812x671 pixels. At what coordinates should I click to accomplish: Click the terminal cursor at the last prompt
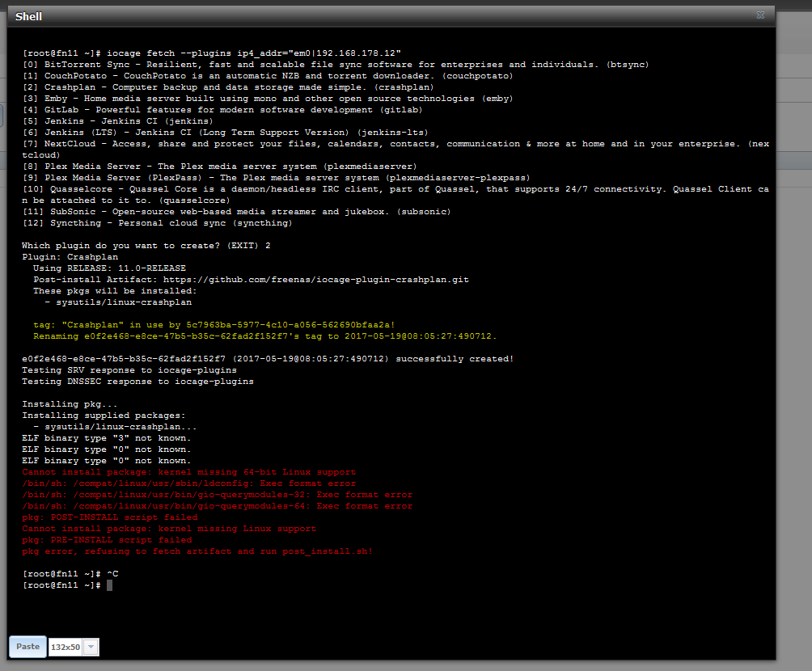coord(109,585)
